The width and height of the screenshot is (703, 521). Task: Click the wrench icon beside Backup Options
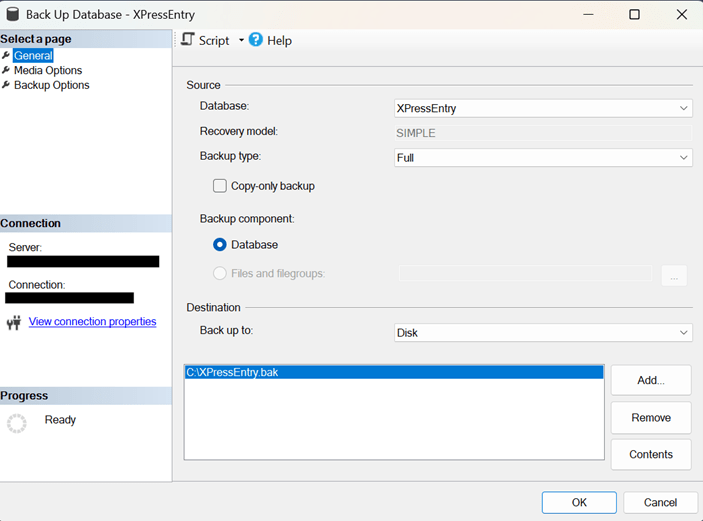point(6,86)
